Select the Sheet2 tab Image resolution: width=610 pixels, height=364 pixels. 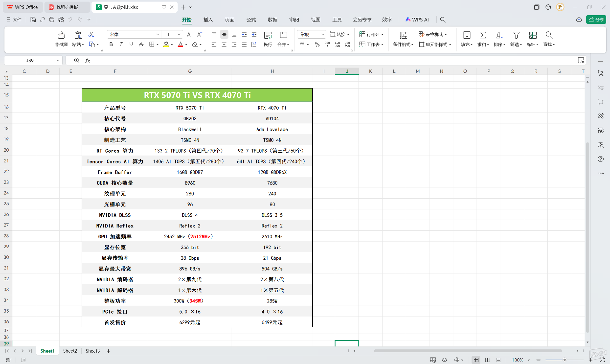point(70,351)
